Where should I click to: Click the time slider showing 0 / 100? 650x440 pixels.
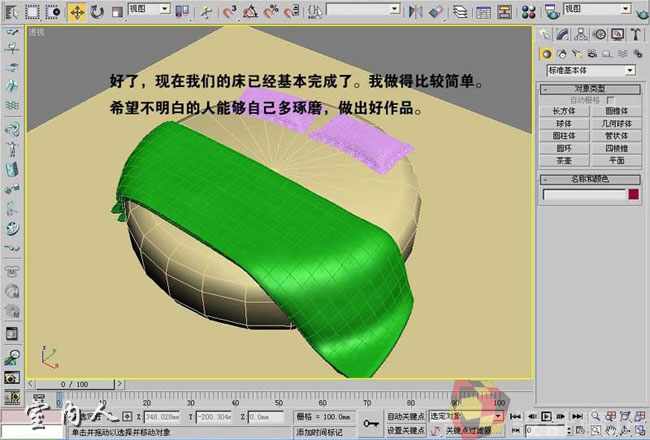tap(75, 384)
